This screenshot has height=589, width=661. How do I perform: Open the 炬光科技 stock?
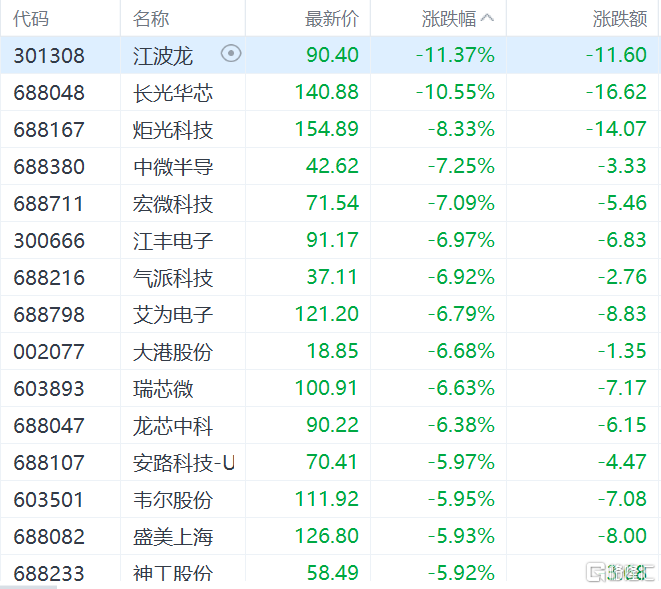pyautogui.click(x=173, y=130)
